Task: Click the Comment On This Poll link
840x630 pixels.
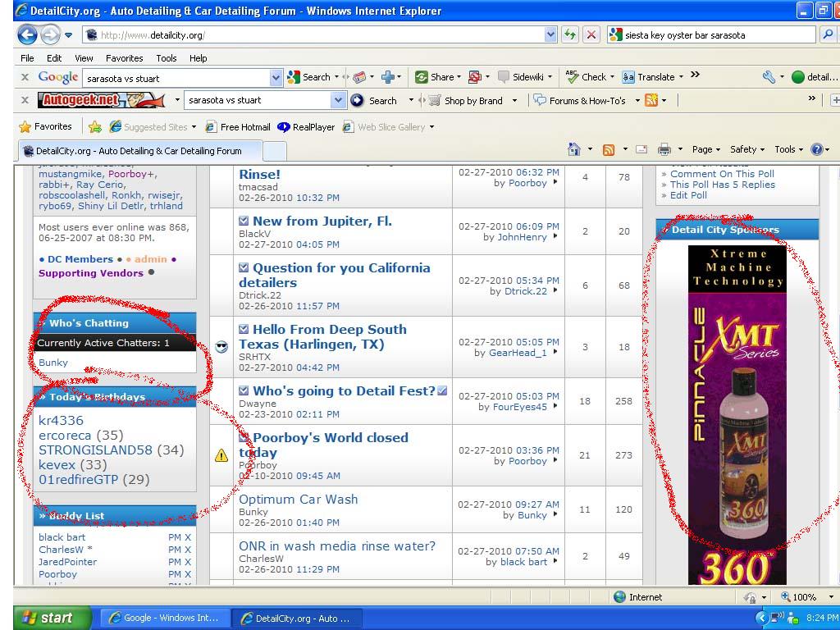Action: point(722,174)
